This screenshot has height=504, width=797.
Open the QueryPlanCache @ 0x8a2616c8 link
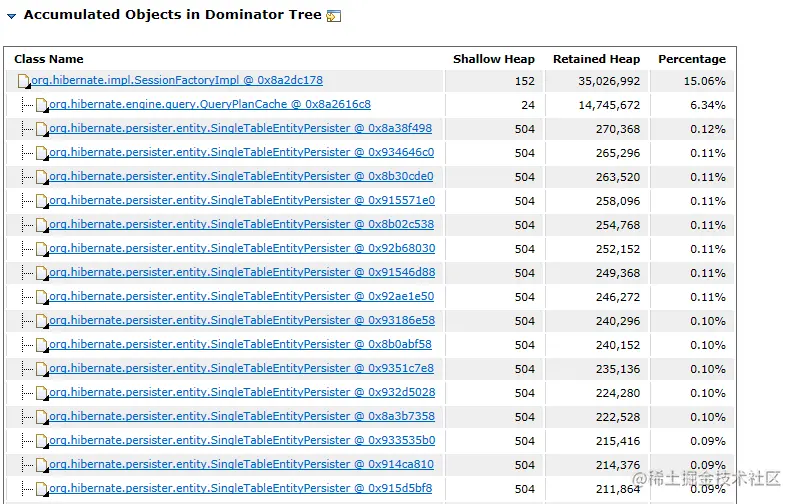coord(209,104)
